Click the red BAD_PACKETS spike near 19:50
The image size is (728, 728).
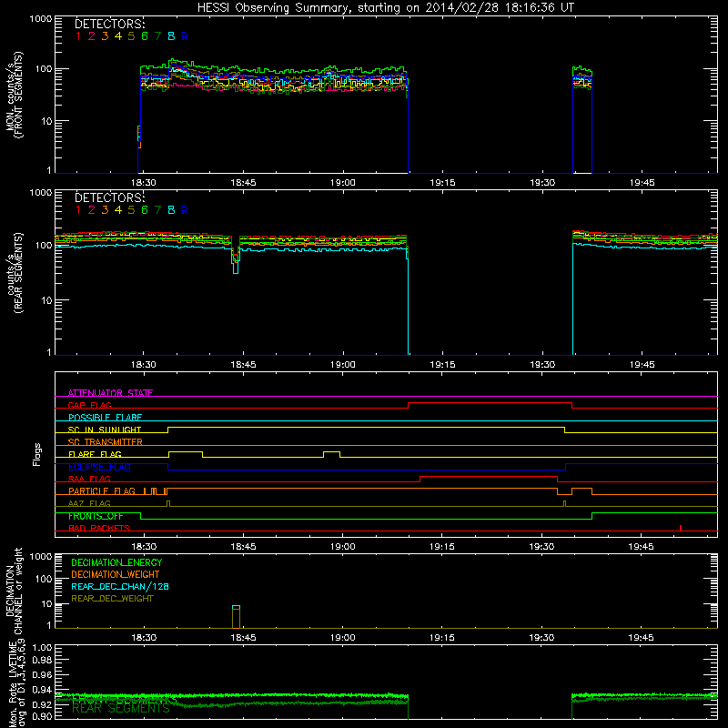pos(680,528)
